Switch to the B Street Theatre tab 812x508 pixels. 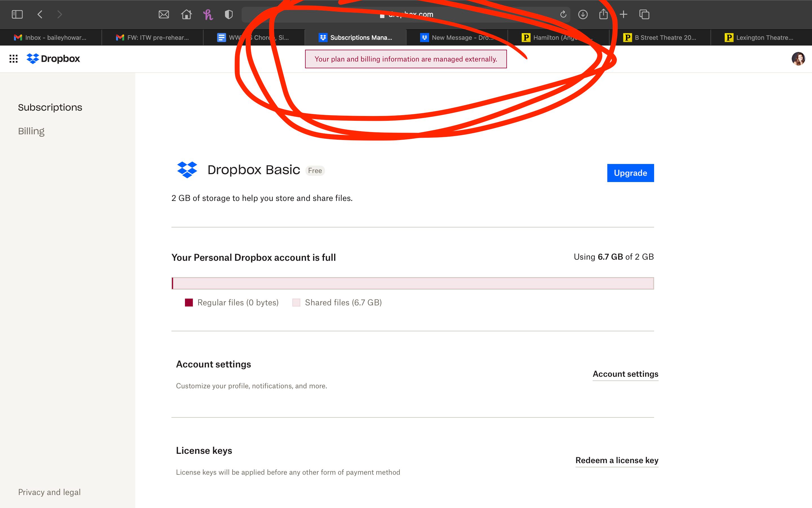660,38
